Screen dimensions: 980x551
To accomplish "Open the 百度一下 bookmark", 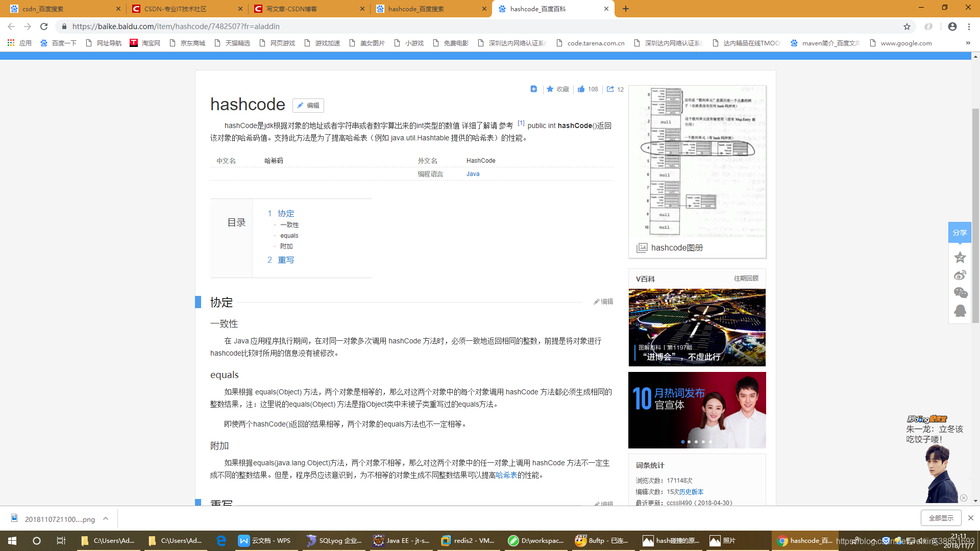I will pyautogui.click(x=58, y=43).
